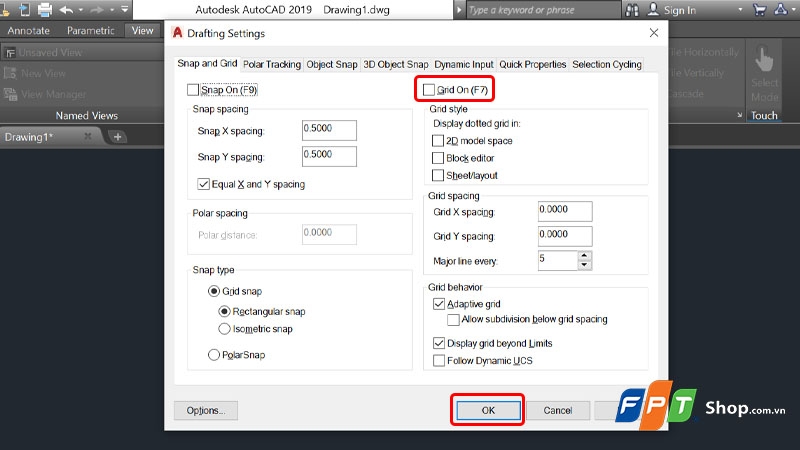The width and height of the screenshot is (800, 450).
Task: Click the Grid X spacing field
Action: click(x=565, y=211)
